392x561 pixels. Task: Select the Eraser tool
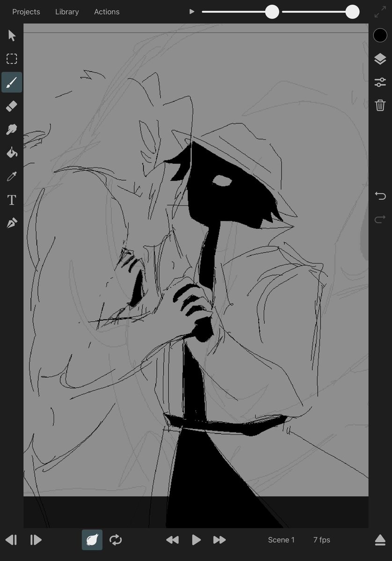point(12,106)
